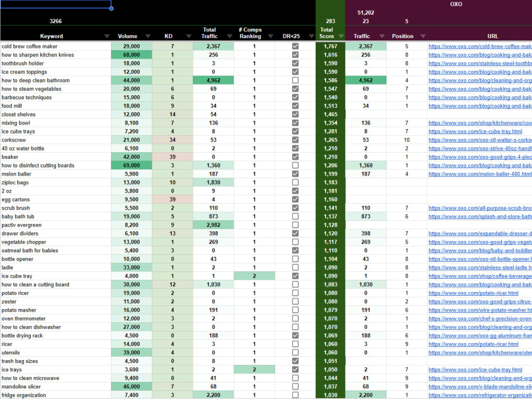Check DR<25 for ladle row
The image size is (532, 399).
(x=295, y=268)
